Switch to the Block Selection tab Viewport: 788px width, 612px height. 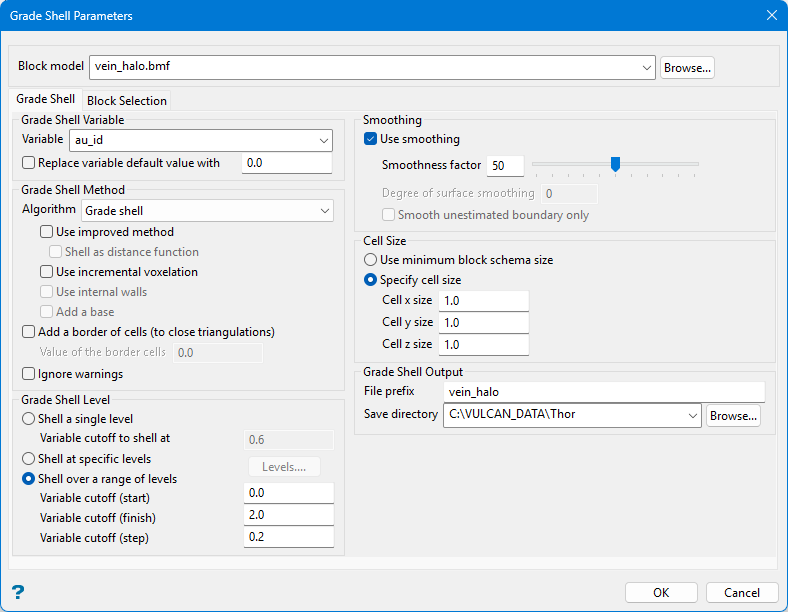pos(126,101)
